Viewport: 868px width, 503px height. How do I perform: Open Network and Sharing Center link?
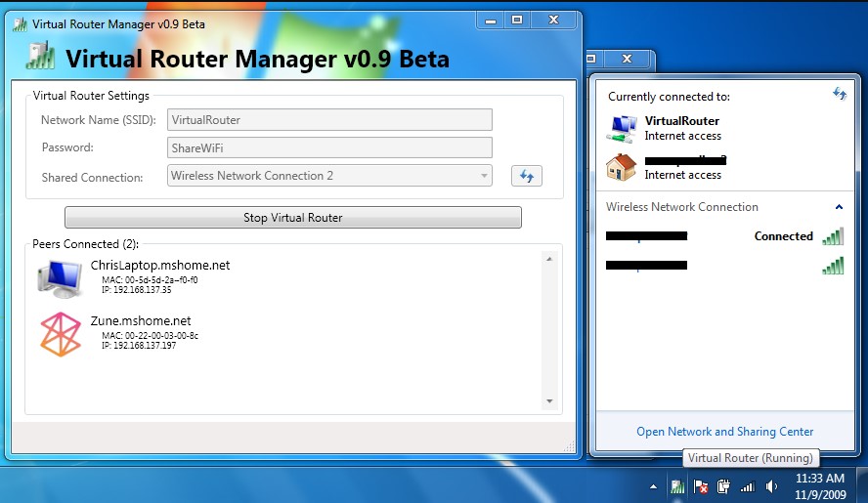pyautogui.click(x=724, y=431)
